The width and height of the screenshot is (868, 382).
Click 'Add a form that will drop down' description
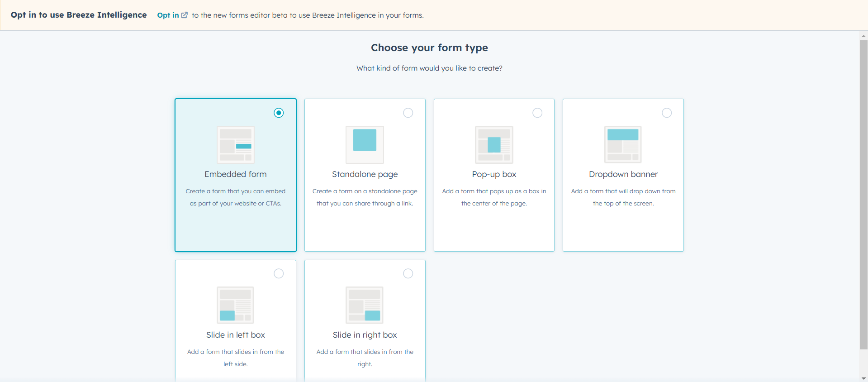623,197
